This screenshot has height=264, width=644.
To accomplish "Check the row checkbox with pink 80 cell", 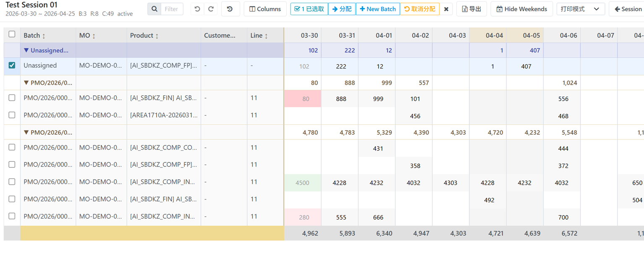I will (12, 98).
